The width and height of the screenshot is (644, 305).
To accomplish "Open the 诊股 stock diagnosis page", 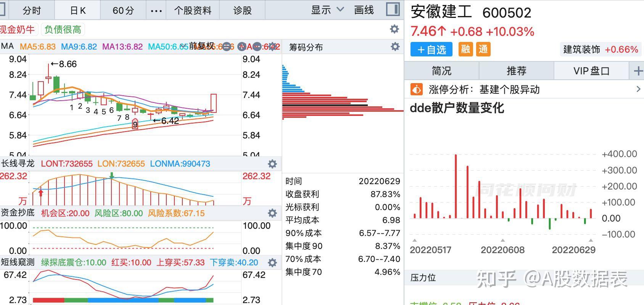I will pyautogui.click(x=242, y=10).
